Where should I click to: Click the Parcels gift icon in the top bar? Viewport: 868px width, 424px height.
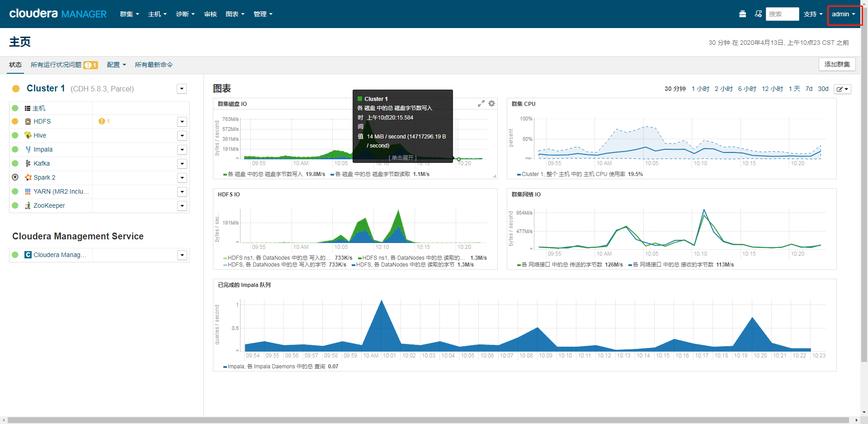[742, 14]
